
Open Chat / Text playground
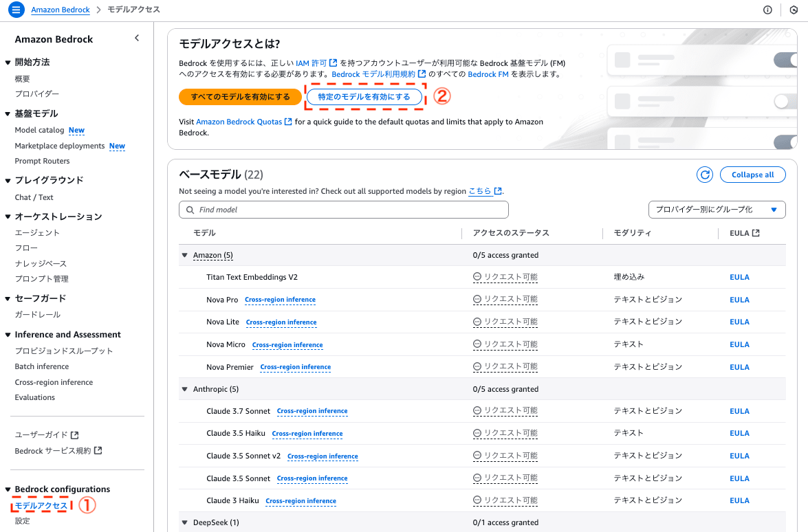tap(34, 197)
